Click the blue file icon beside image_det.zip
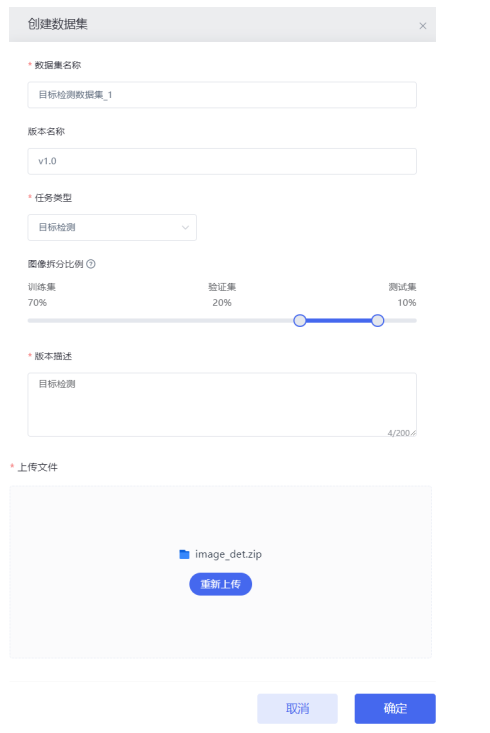This screenshot has height=733, width=490. (184, 554)
